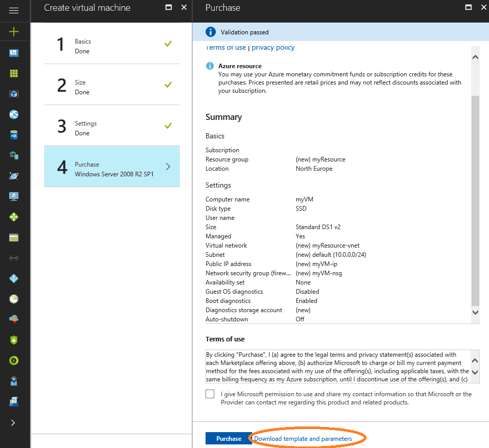The width and height of the screenshot is (489, 448).
Task: Check the contact information permission checkbox
Action: tap(210, 394)
